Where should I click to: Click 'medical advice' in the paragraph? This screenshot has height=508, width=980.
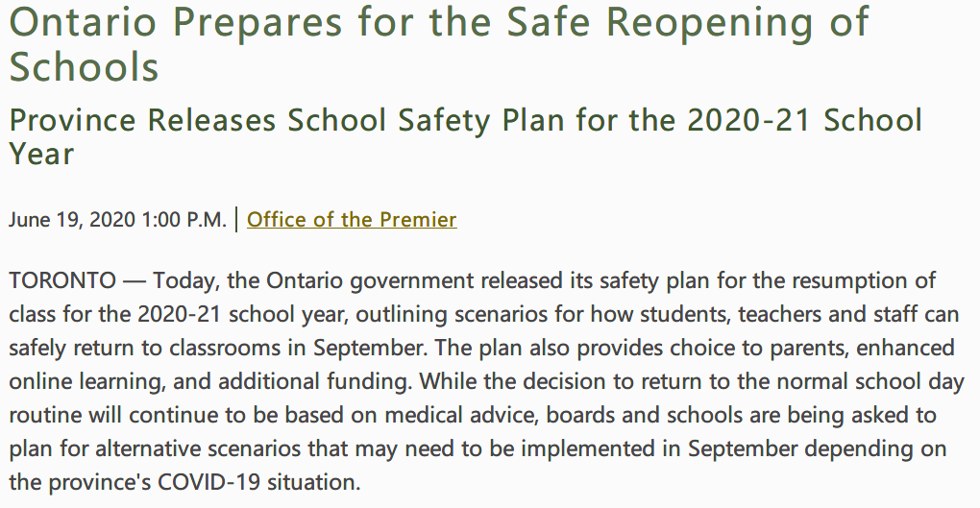tap(461, 415)
